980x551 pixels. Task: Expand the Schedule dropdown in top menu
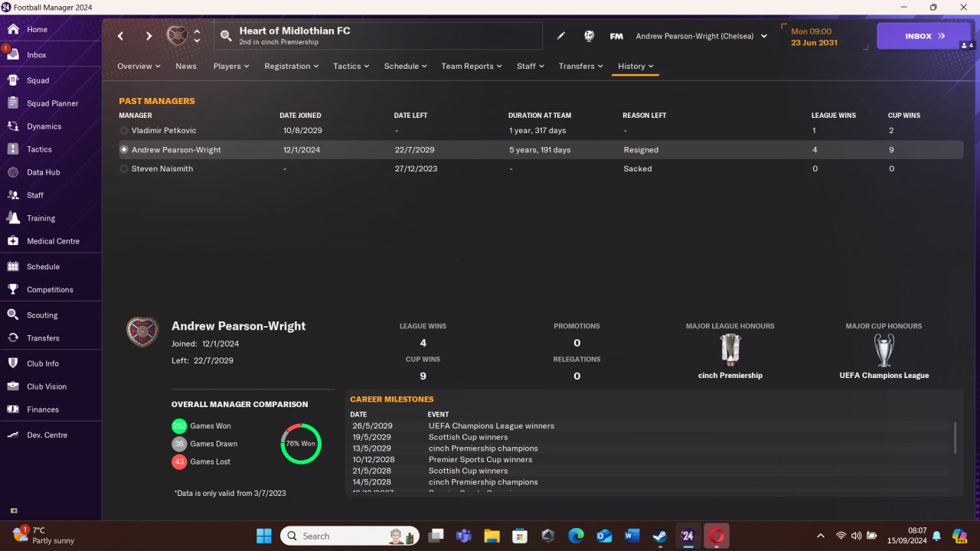coord(406,67)
